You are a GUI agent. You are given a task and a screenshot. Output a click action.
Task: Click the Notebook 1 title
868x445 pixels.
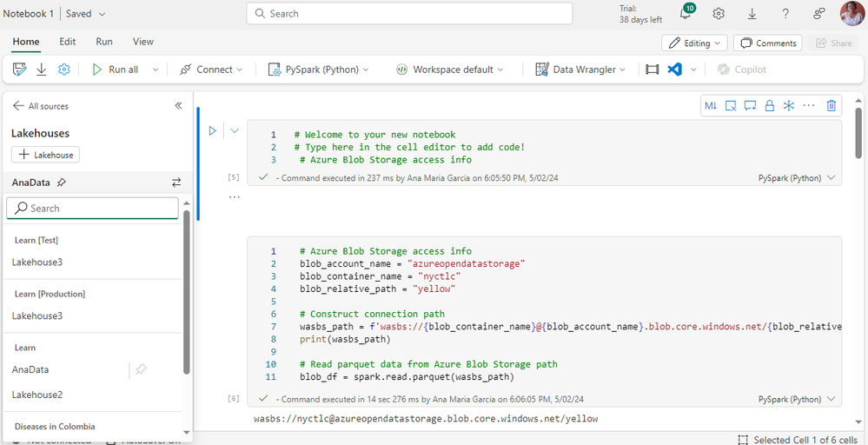click(28, 14)
